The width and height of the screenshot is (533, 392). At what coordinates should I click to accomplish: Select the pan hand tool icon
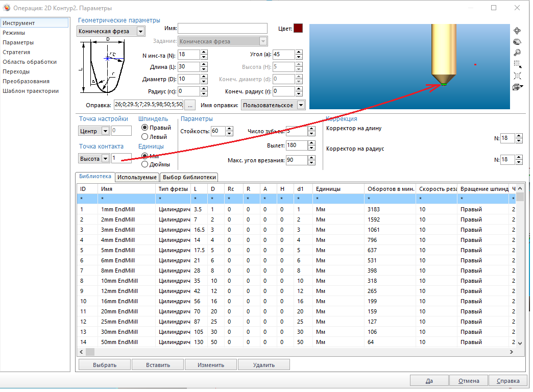pos(517,42)
